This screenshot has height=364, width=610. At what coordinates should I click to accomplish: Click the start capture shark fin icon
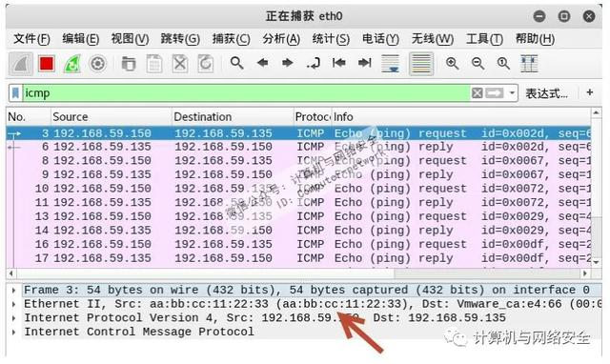(21, 64)
